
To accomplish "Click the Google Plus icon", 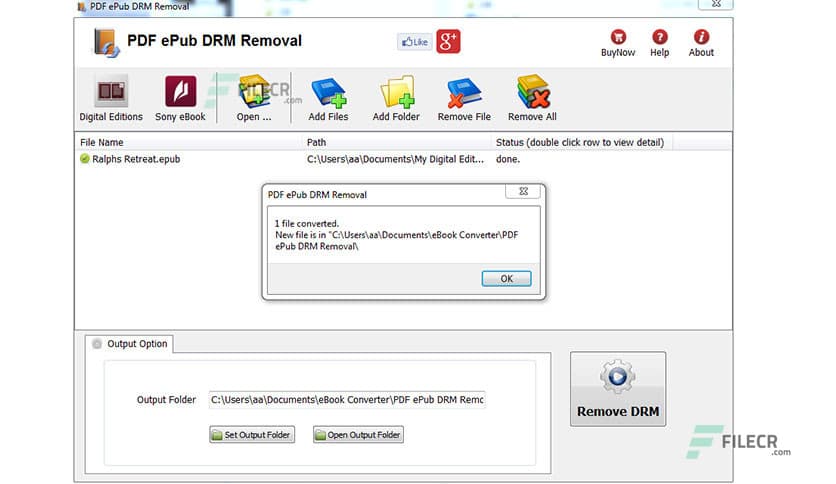I will [x=448, y=41].
